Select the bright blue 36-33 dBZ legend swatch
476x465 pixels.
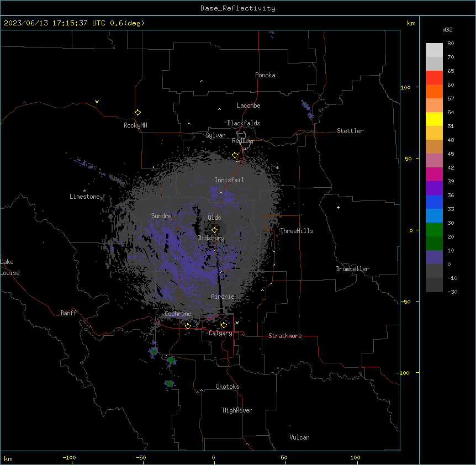[434, 202]
